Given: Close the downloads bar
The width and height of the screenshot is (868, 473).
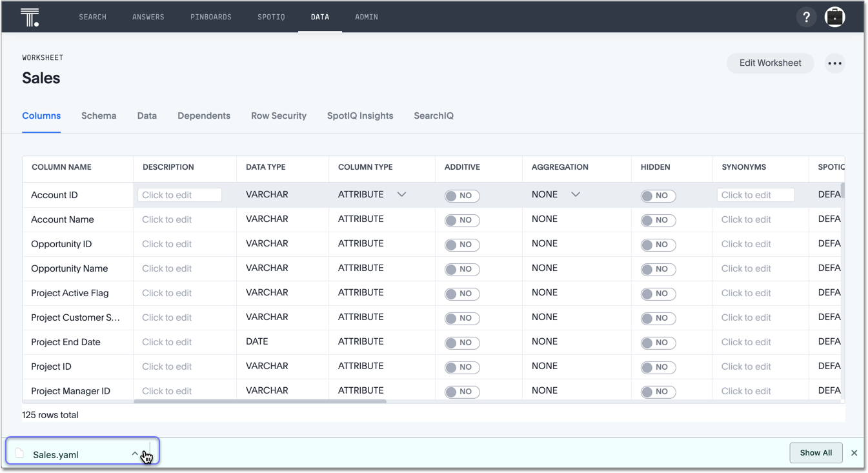Looking at the screenshot, I should (x=854, y=453).
